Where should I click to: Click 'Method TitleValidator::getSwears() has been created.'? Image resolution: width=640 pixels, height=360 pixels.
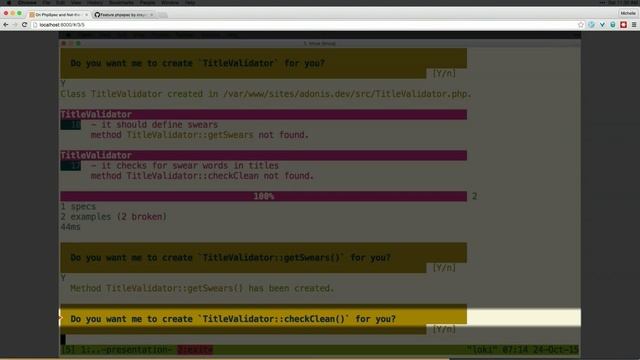(x=202, y=288)
